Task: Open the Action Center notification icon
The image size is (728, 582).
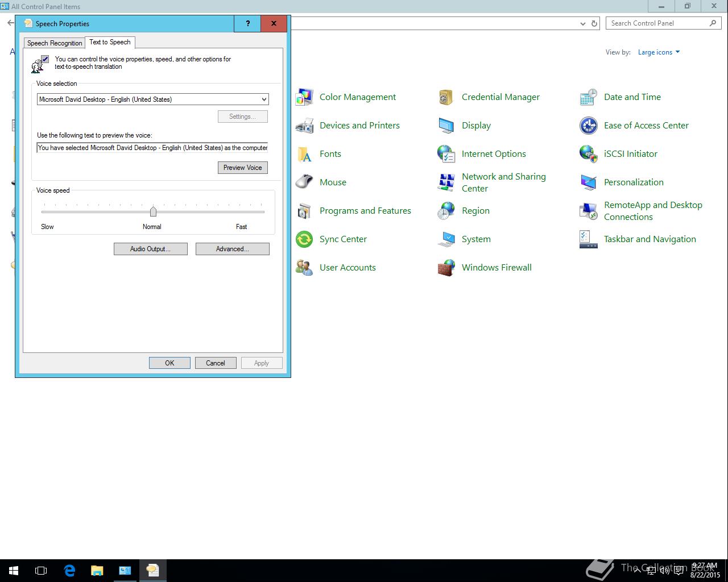Action: (x=679, y=571)
